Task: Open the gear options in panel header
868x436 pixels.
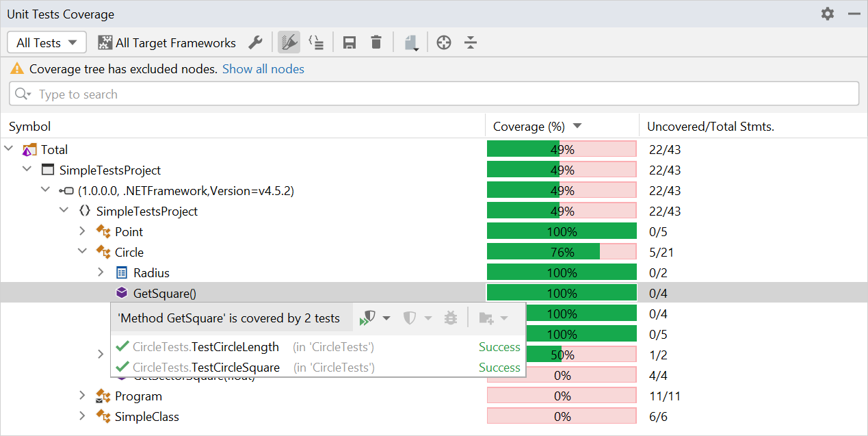Action: tap(828, 14)
